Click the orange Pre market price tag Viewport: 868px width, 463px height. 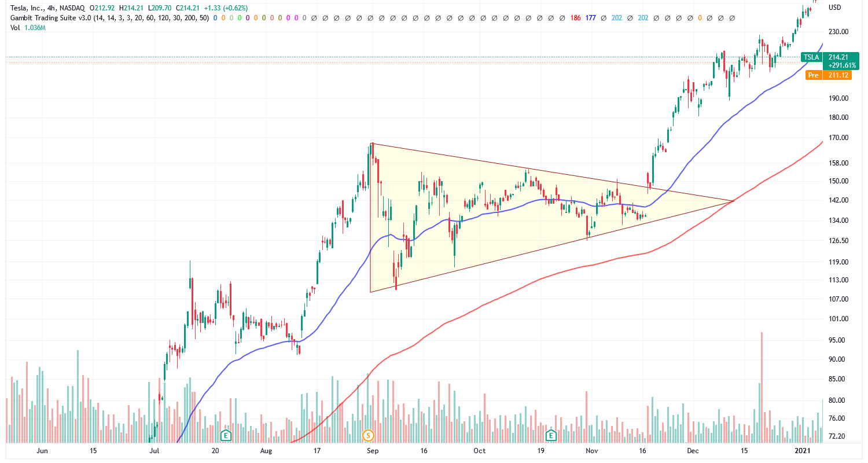point(815,75)
